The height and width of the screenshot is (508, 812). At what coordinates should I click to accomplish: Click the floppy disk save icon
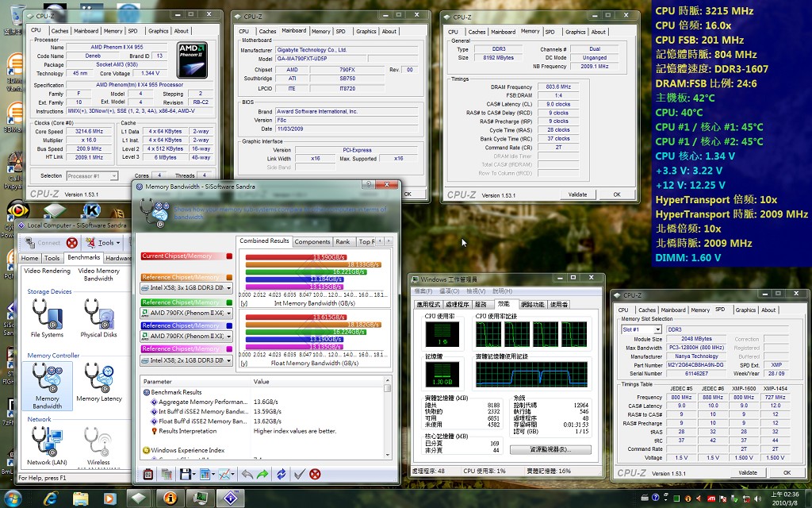(186, 474)
